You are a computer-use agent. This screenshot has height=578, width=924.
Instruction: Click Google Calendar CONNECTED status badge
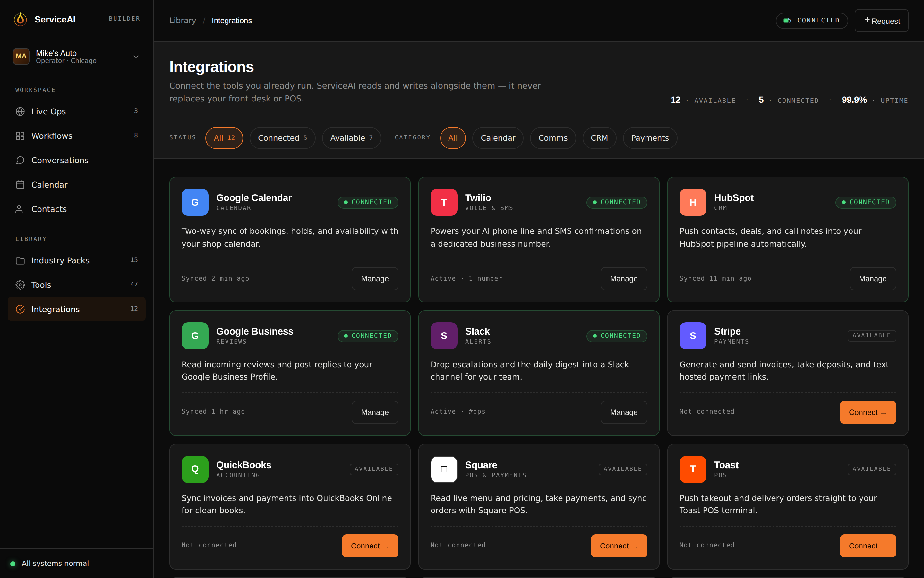pos(368,202)
